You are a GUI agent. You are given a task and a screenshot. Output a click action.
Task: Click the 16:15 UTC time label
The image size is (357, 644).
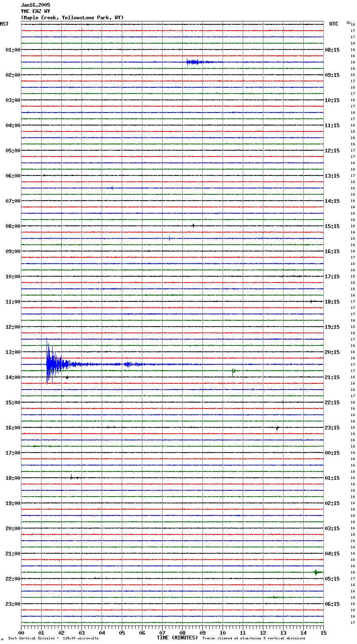point(332,251)
